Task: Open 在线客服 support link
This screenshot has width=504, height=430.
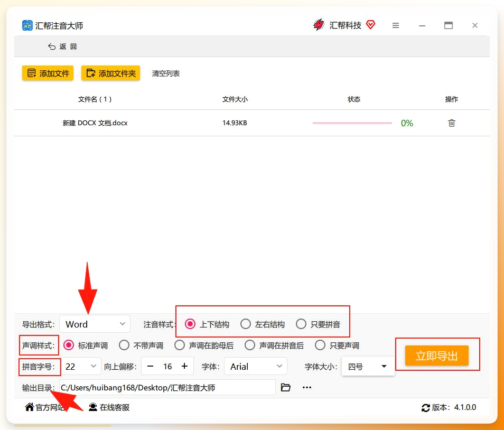Action: point(109,407)
